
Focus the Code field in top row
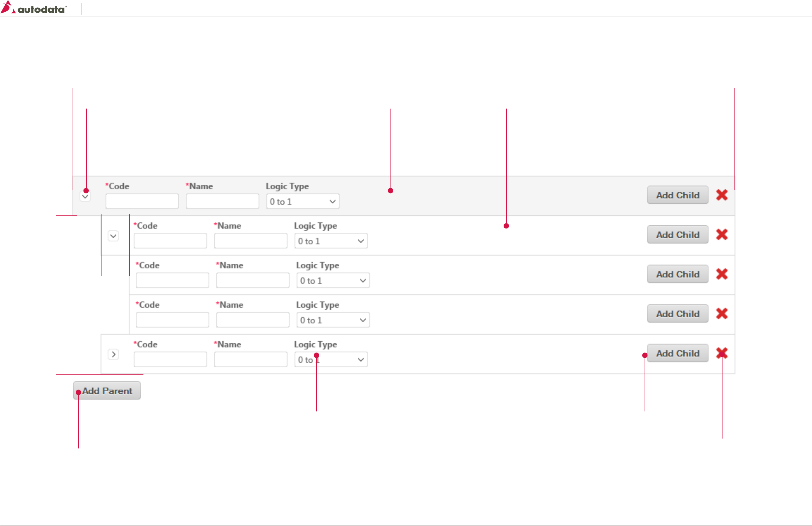142,201
